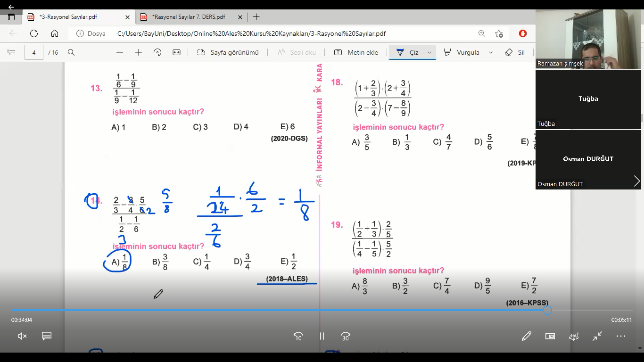Click the (2016–KPSS) label
The width and height of the screenshot is (644, 362).
click(x=527, y=303)
